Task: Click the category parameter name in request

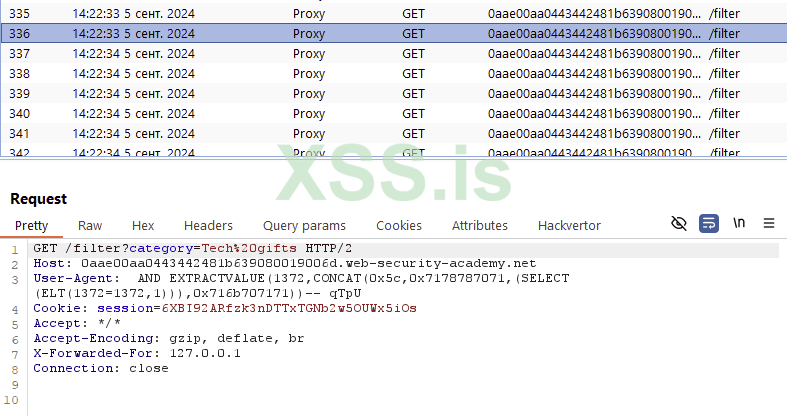Action: (161, 248)
